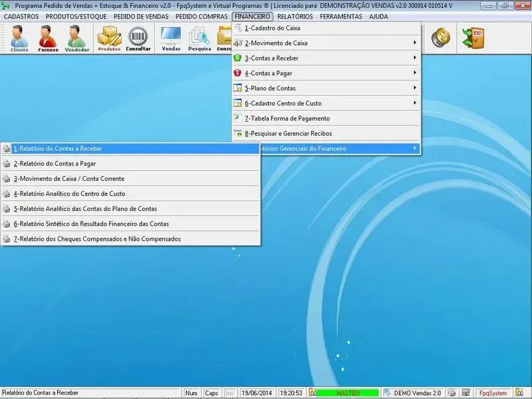Click the Exit door icon

click(x=473, y=38)
